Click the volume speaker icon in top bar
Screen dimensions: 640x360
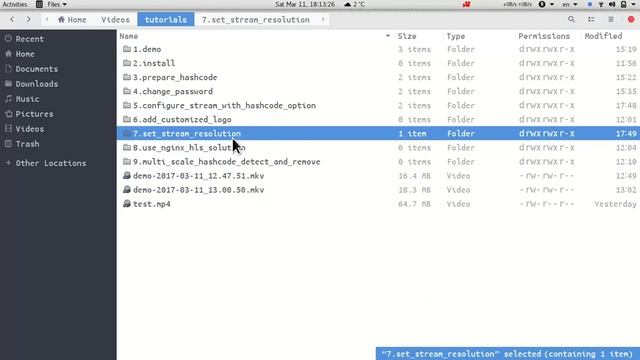(612, 4)
